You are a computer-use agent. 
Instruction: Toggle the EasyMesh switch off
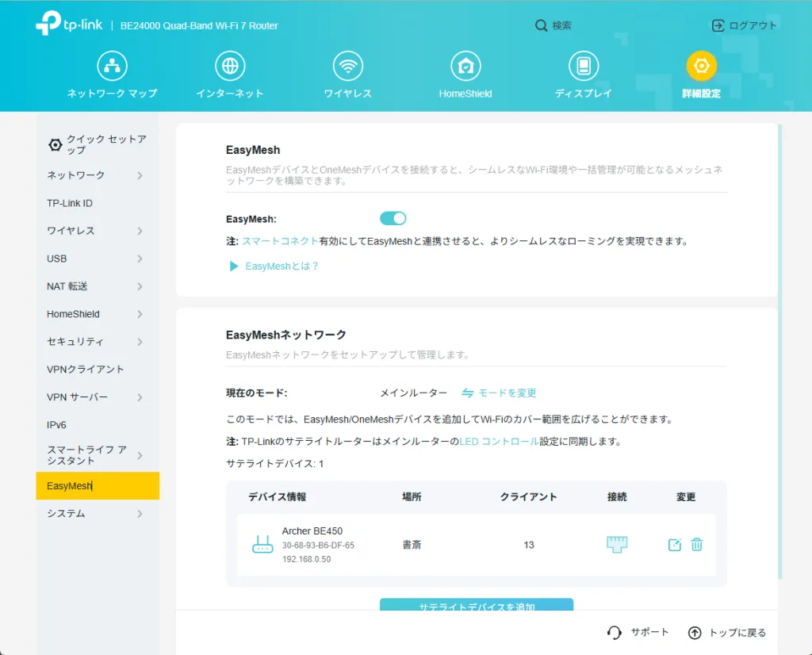[393, 219]
